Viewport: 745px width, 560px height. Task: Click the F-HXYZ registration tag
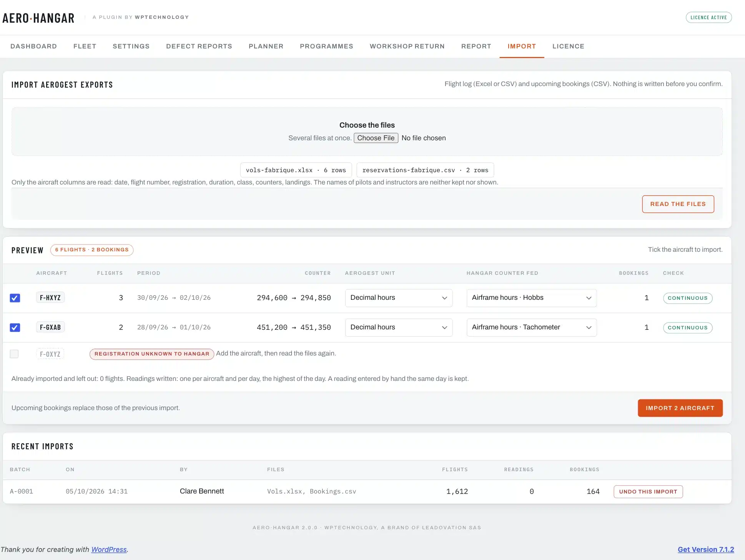(x=50, y=298)
